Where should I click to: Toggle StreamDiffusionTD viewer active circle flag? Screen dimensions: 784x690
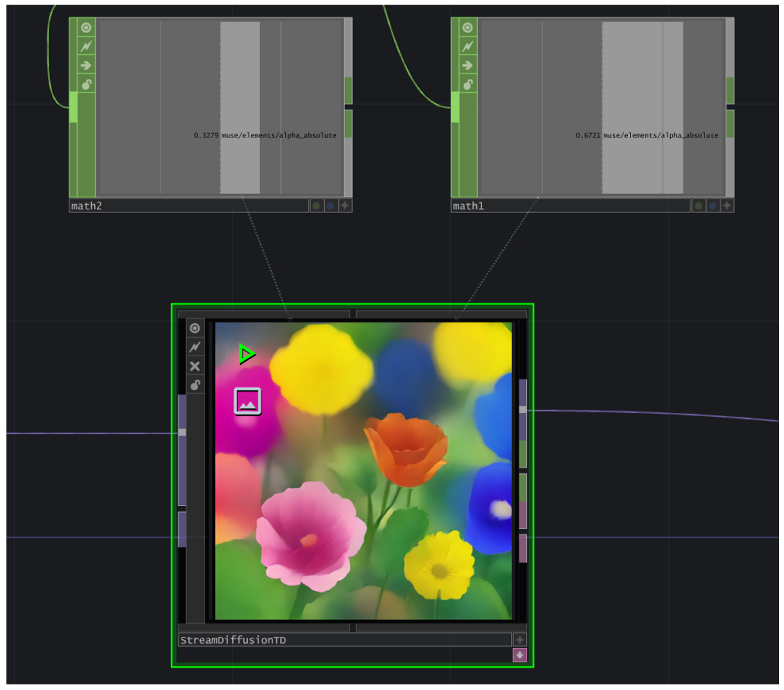(195, 328)
